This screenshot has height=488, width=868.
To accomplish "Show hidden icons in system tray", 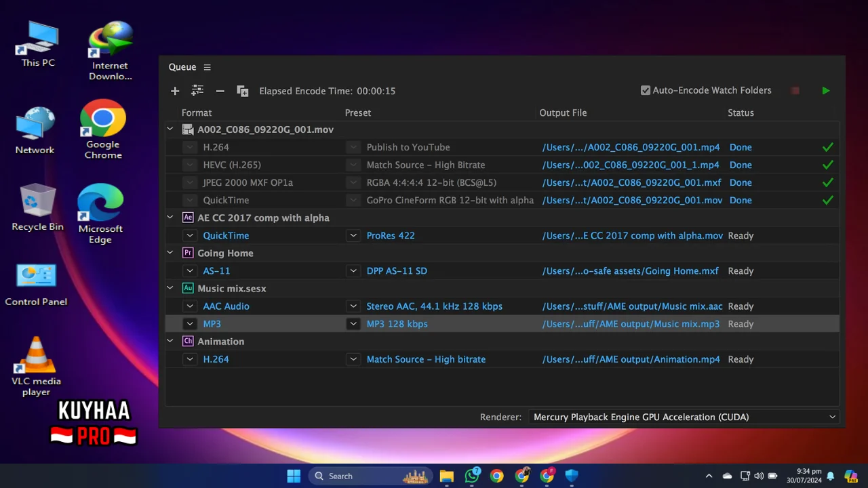I will (x=709, y=476).
